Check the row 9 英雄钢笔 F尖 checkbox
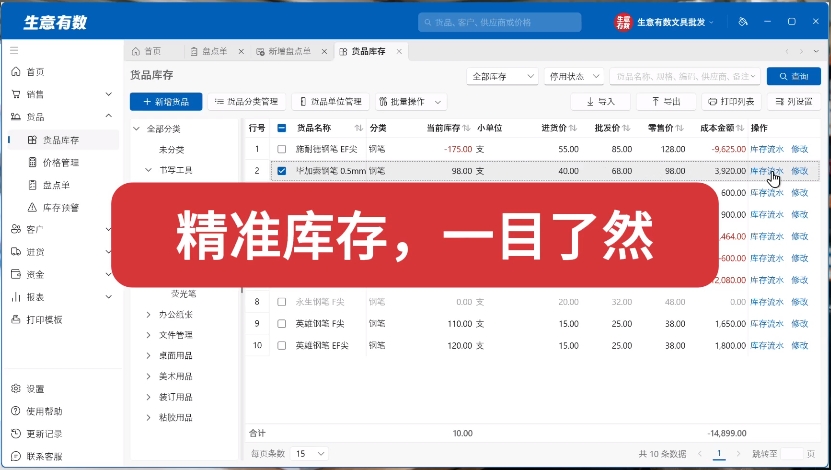This screenshot has height=470, width=831. point(281,324)
